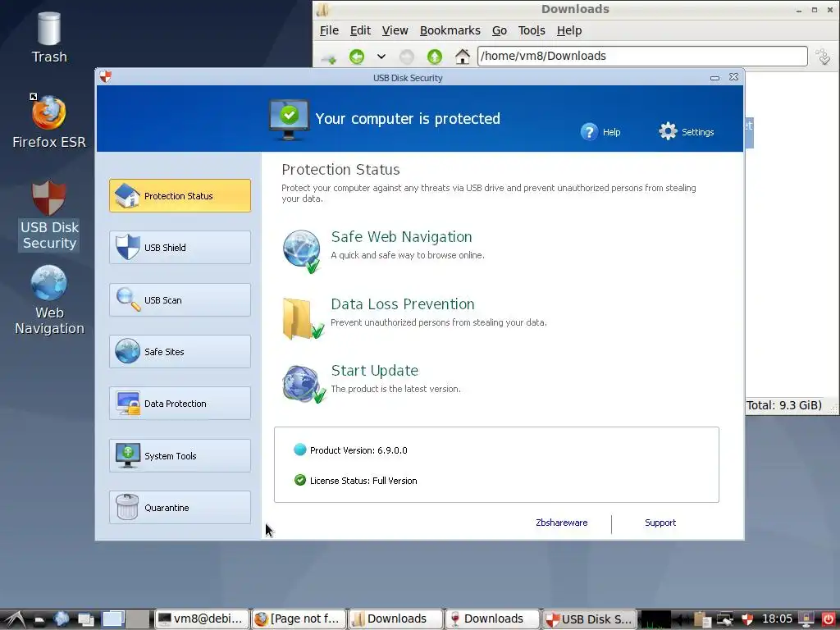Click the USB Disk Security shield tray icon
The height and width of the screenshot is (630, 840).
click(746, 619)
